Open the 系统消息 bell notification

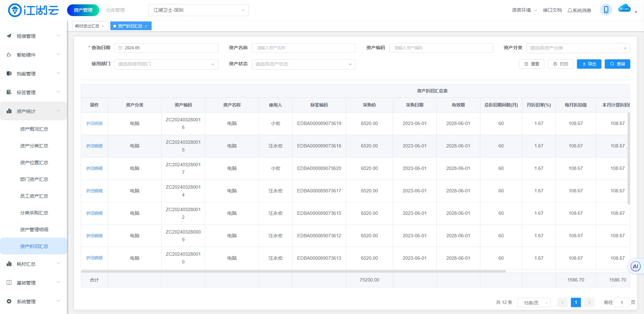pyautogui.click(x=579, y=10)
